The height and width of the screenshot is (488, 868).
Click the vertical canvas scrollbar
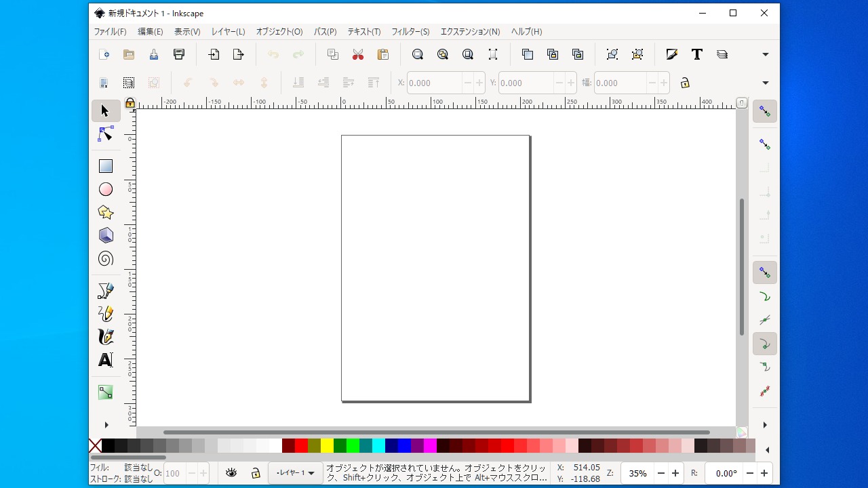(x=742, y=267)
